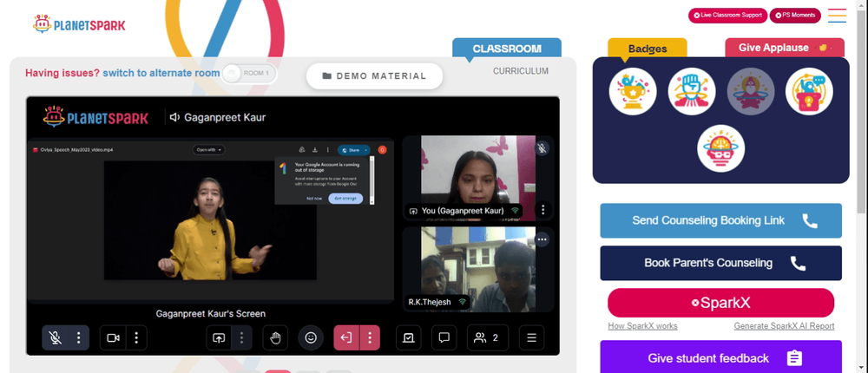Open DEMO MATERIAL folder button
Screen dimensions: 868x373
click(375, 76)
